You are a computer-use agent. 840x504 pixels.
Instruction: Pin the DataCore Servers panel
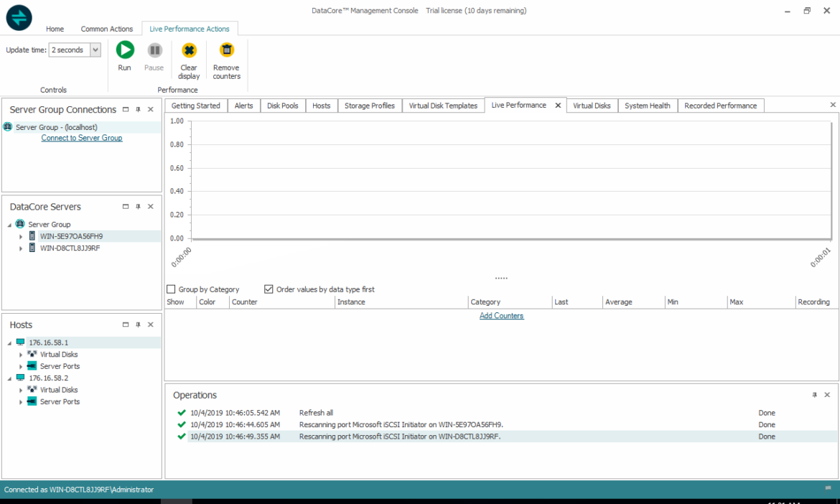139,206
